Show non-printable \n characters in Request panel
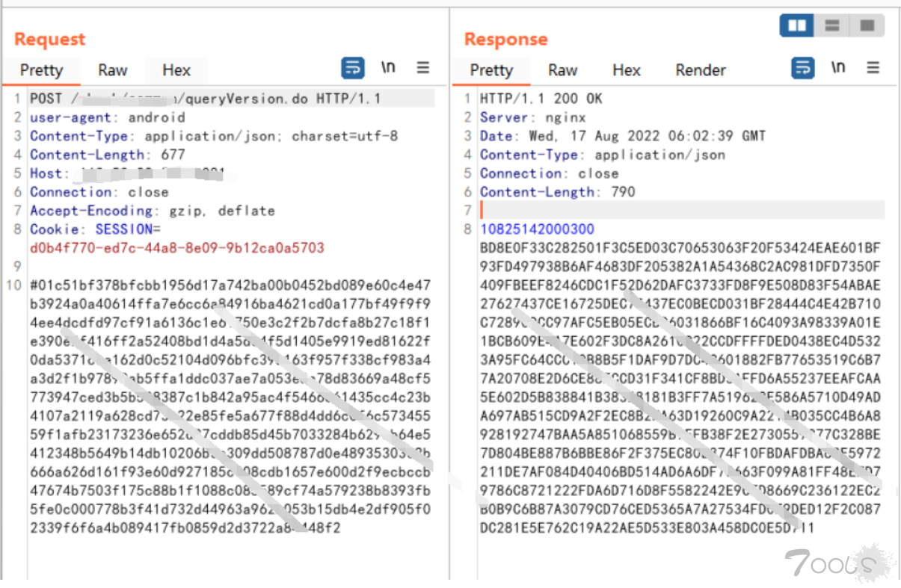Image resolution: width=901 pixels, height=588 pixels. point(388,68)
